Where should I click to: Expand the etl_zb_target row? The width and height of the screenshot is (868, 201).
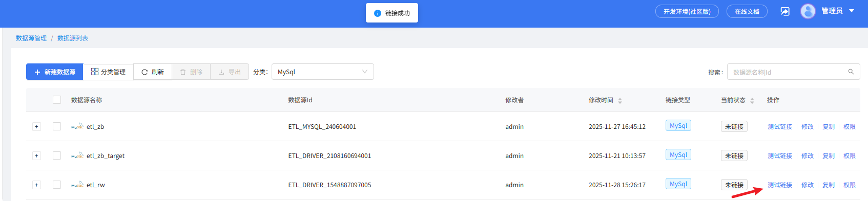coord(36,155)
